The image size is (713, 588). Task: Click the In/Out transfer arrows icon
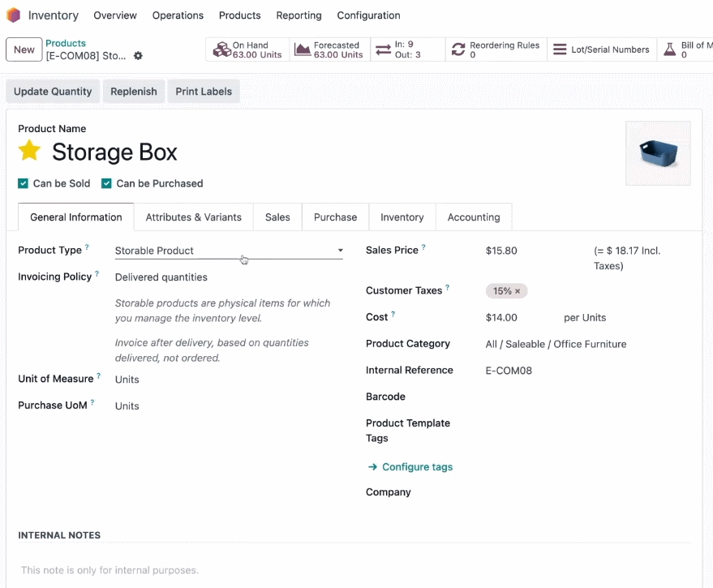(384, 49)
